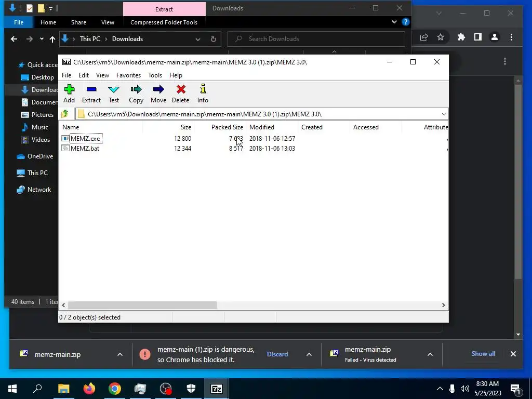Choose the Move tool in 7-Zip

[158, 94]
